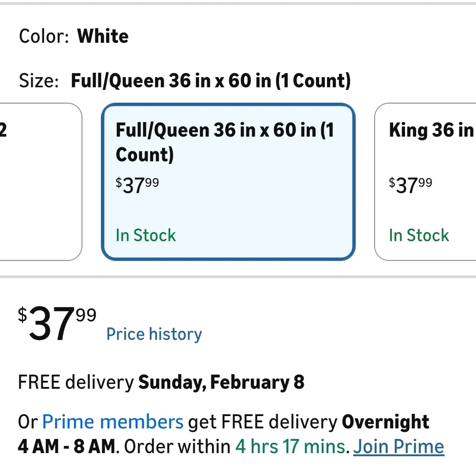Viewport: 476px width, 476px height.
Task: Open the Price history link
Action: click(x=154, y=334)
